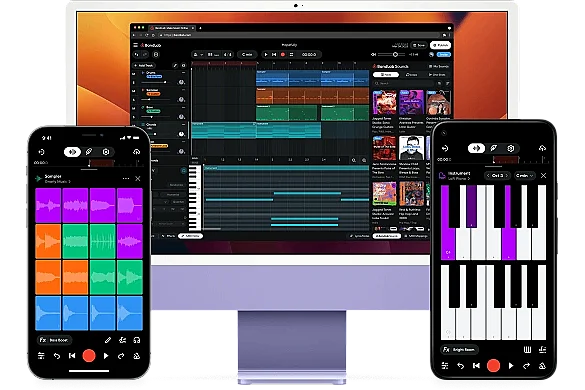
Task: Tap the undo arrow on the left phone
Action: click(x=57, y=356)
